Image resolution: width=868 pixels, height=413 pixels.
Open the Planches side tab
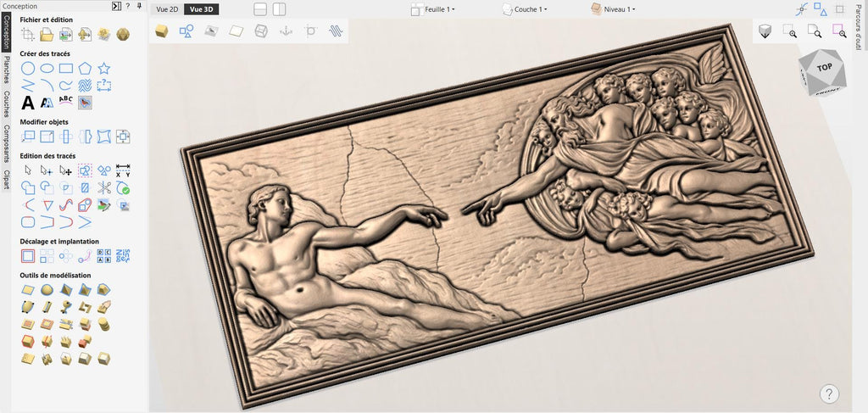[6, 70]
